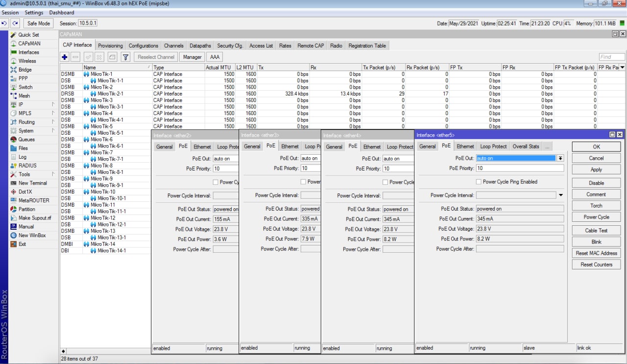Click Make Supout.rif
This screenshot has height=364, width=627.
(x=34, y=218)
